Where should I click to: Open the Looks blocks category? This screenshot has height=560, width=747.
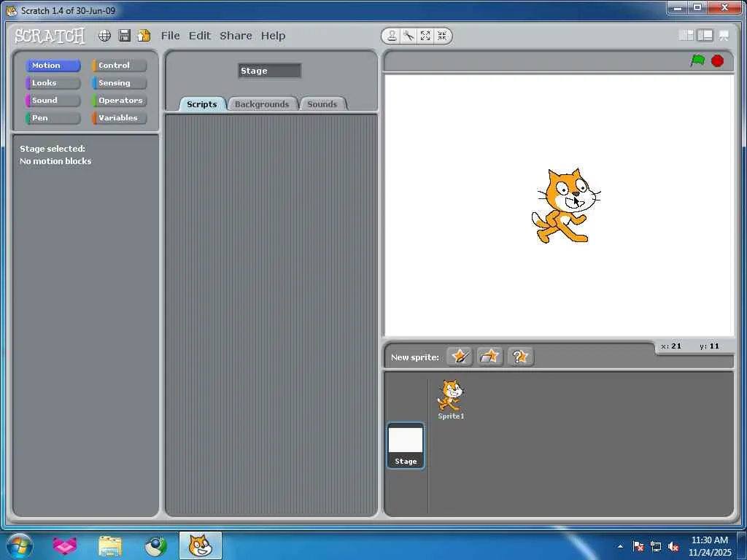click(x=53, y=83)
